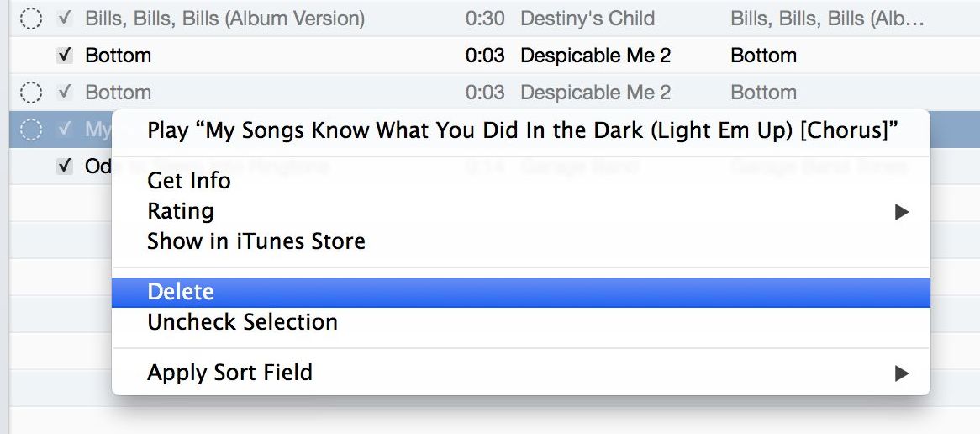Select the Bills, Bills, Bills (Album Version) song title
Screen dimensions: 980x434
224,19
